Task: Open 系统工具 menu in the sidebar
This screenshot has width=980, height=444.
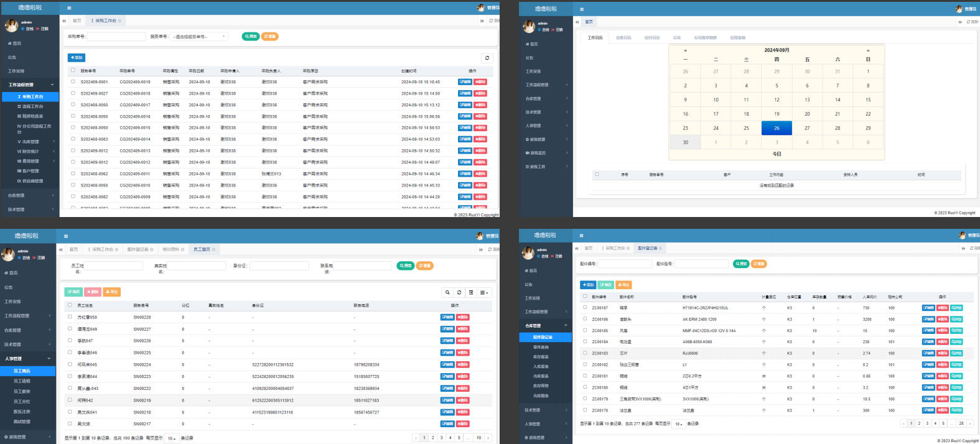Action: [537, 167]
